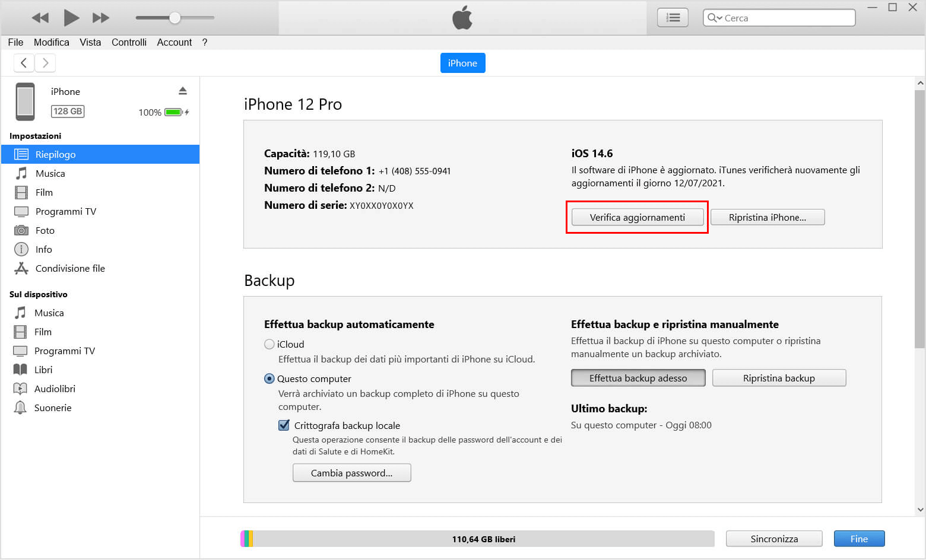Click the scrollbar down arrow
The height and width of the screenshot is (560, 926).
920,509
